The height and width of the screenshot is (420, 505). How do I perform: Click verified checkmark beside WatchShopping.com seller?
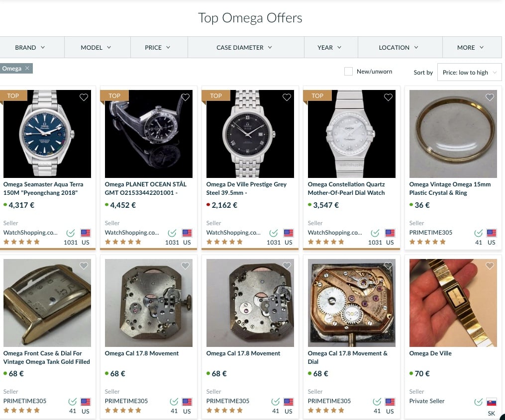click(x=70, y=233)
